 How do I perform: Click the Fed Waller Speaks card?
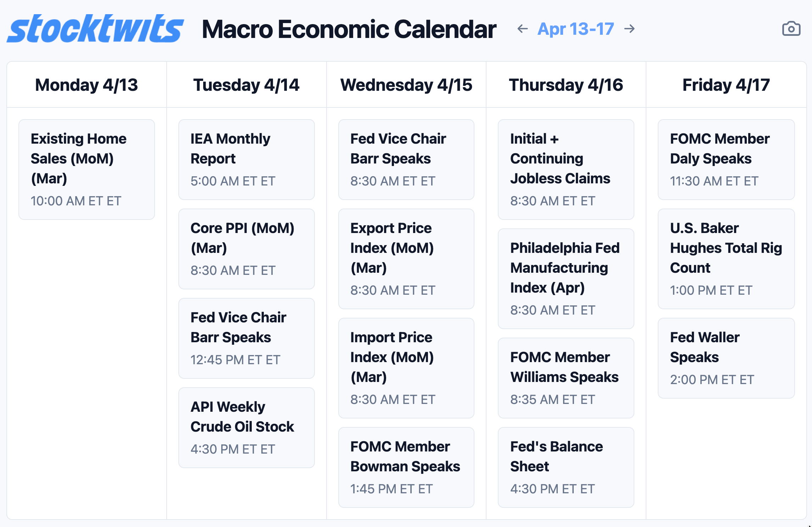click(726, 358)
